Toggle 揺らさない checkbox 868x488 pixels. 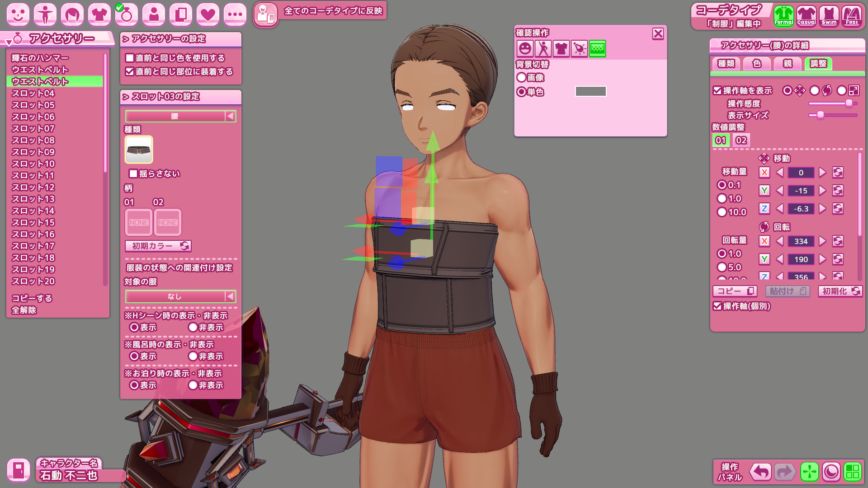(133, 174)
